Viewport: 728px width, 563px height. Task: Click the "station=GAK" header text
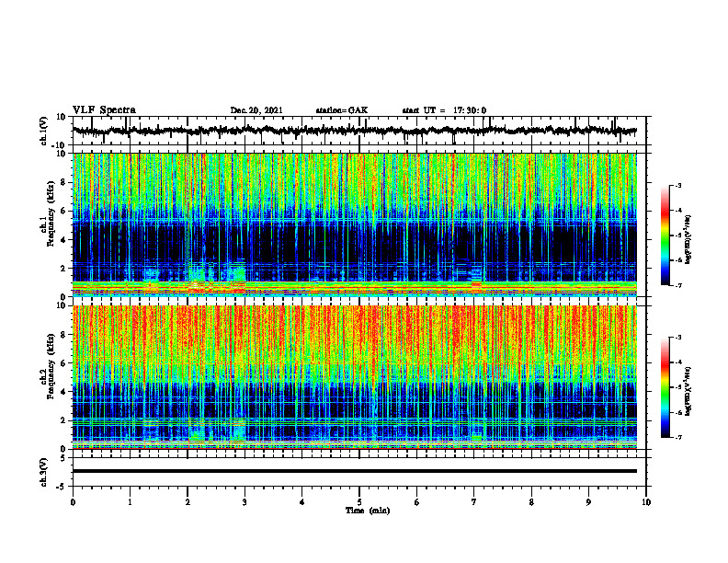[342, 110]
